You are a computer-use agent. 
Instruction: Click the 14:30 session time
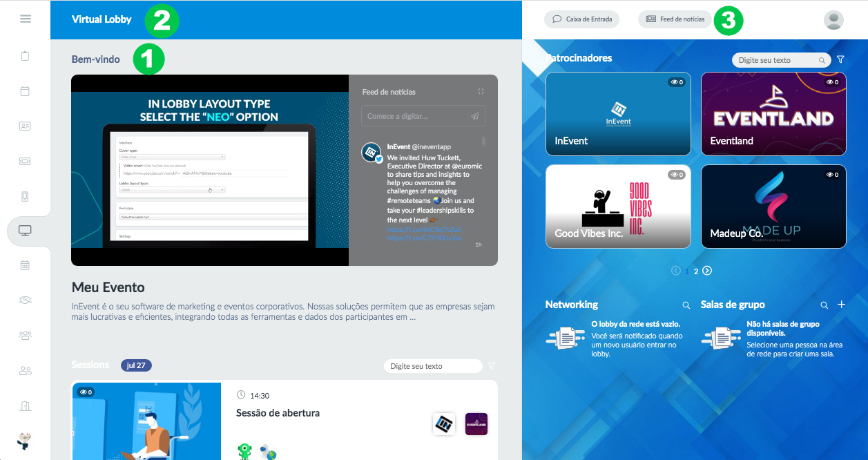tap(260, 396)
